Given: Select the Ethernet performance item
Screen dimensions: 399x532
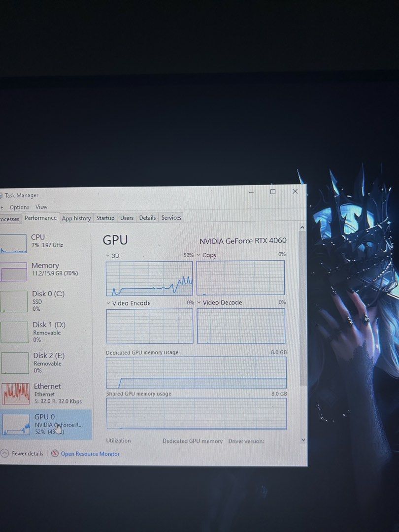Looking at the screenshot, I should 45,394.
